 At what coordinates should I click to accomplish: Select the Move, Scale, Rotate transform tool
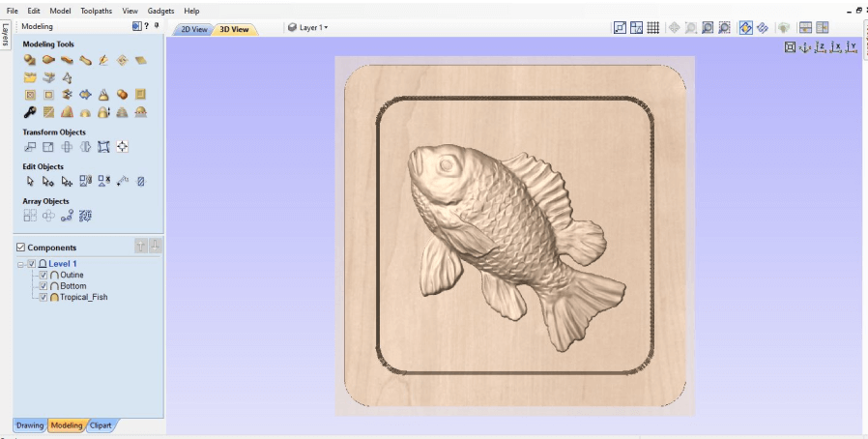pos(30,147)
